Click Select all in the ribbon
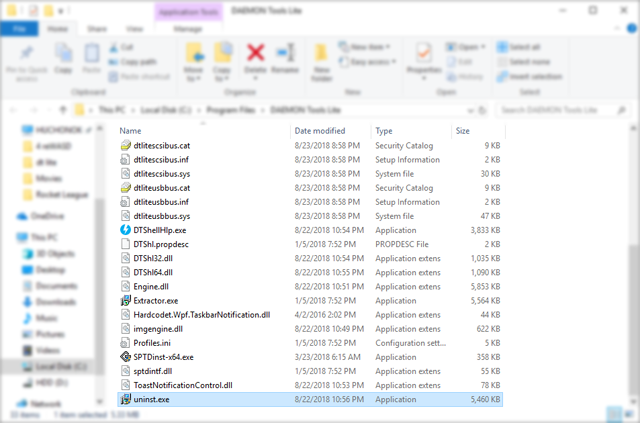640x423 pixels. click(518, 47)
